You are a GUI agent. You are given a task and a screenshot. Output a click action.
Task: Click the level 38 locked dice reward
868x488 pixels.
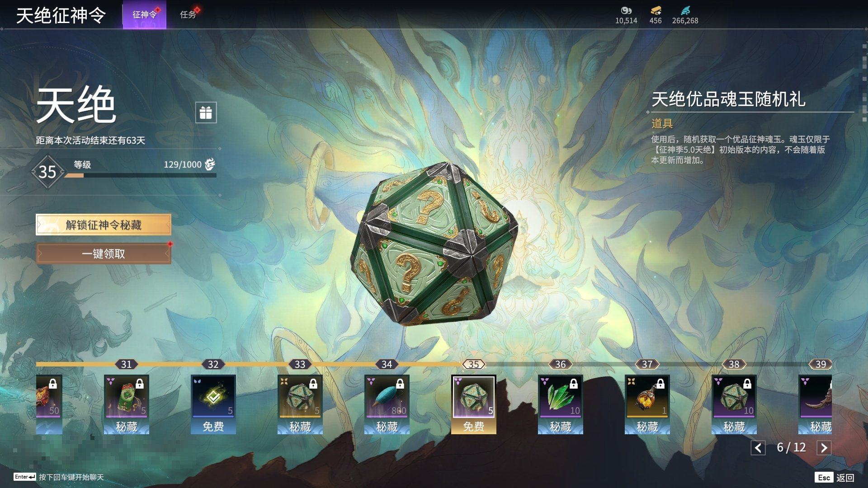(734, 396)
